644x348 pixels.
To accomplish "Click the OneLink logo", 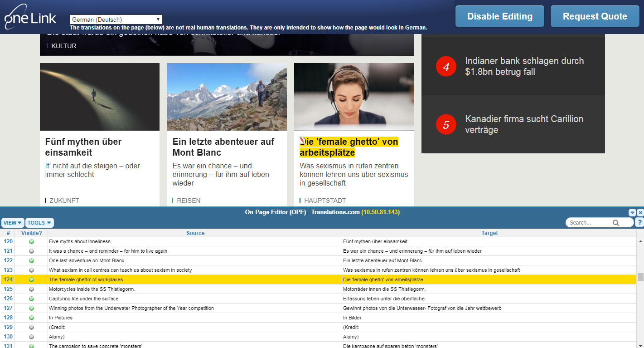I will (30, 17).
